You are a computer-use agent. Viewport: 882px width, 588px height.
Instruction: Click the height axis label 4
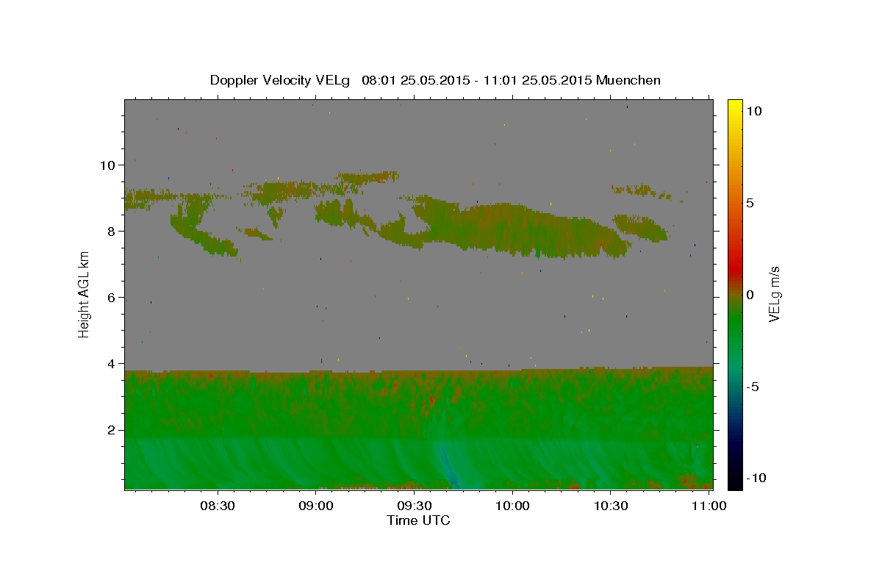coord(111,363)
